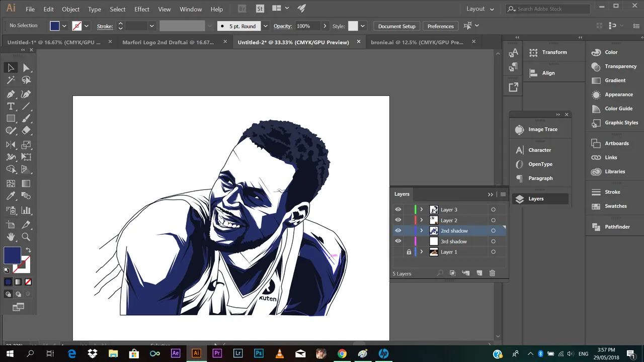
Task: Pick the Paintbrush tool
Action: tap(27, 119)
